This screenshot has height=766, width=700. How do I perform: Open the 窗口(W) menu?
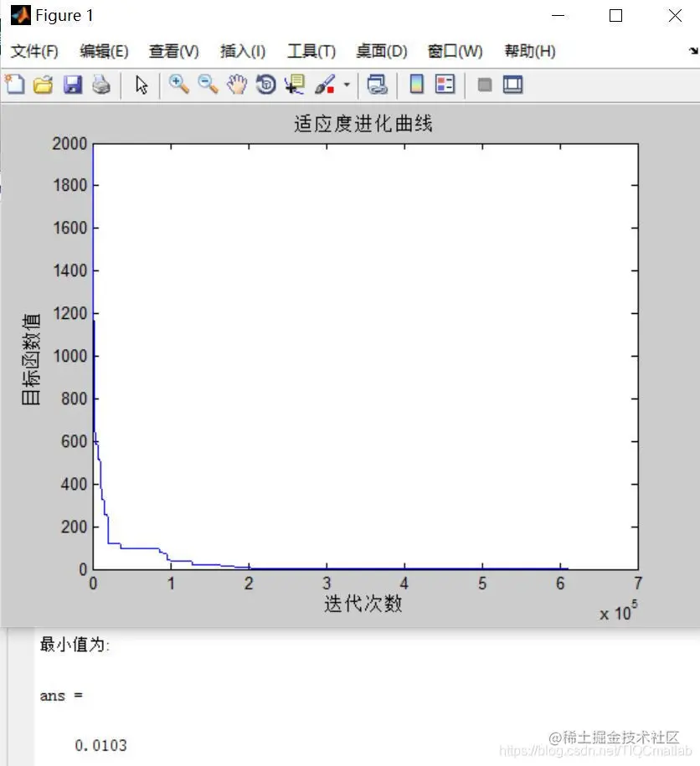[x=456, y=51]
